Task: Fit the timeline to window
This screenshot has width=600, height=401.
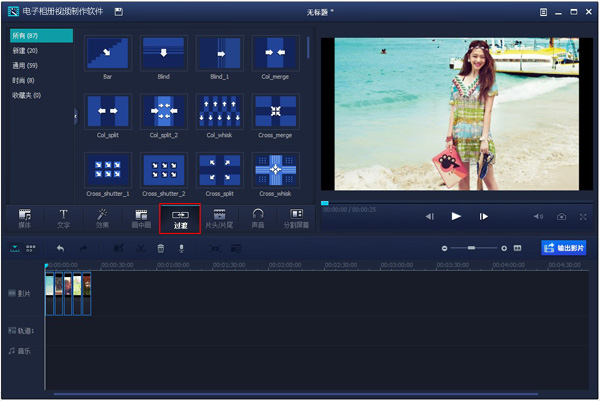Action: coord(517,248)
